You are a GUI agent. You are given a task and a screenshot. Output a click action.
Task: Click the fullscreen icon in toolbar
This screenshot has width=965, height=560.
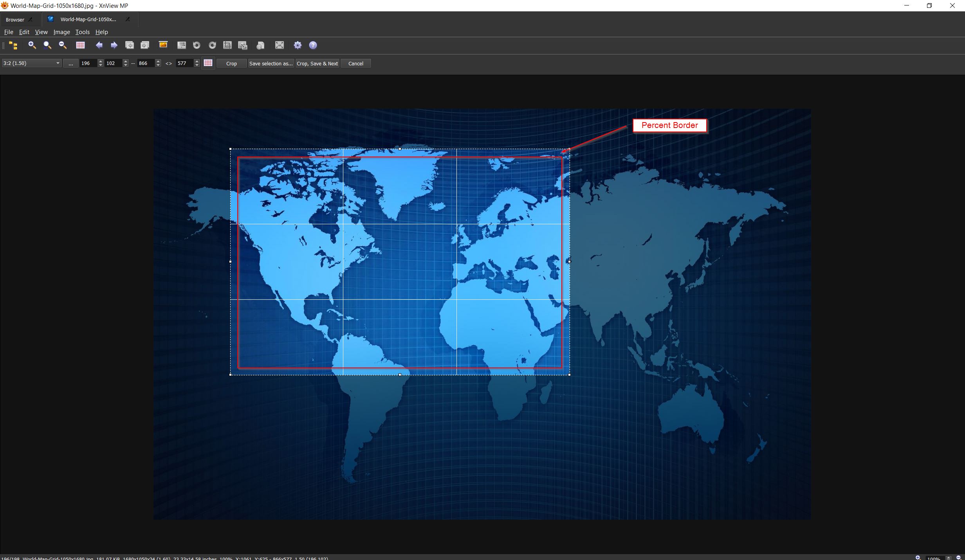coord(279,45)
